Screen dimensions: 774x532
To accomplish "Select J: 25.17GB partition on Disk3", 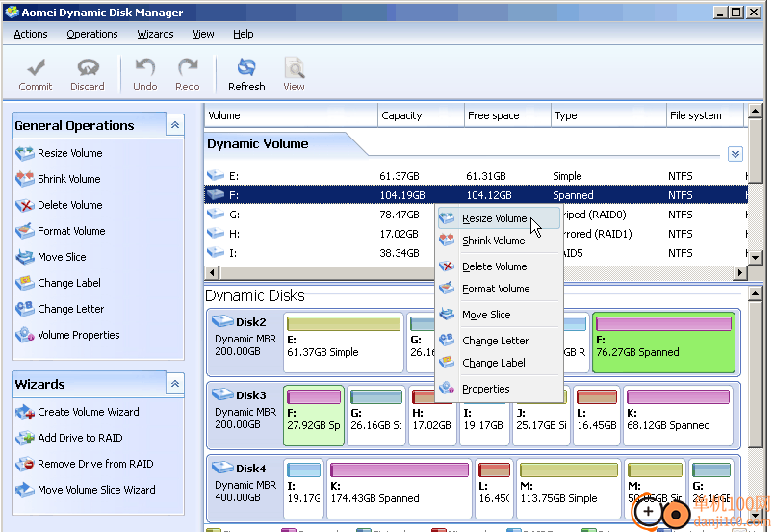I will pyautogui.click(x=541, y=416).
